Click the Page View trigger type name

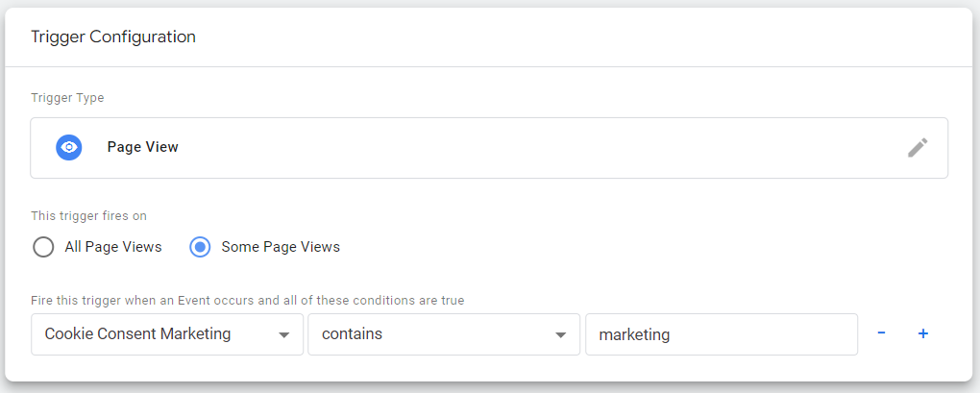(143, 148)
